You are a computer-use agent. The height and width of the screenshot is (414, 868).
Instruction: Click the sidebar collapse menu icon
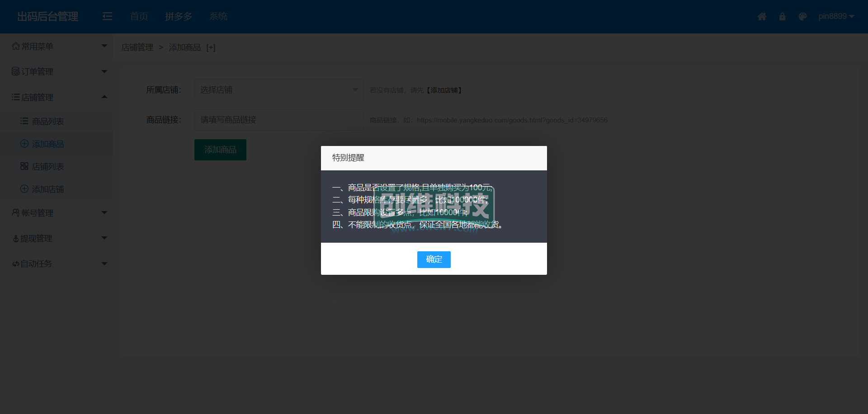pos(107,17)
